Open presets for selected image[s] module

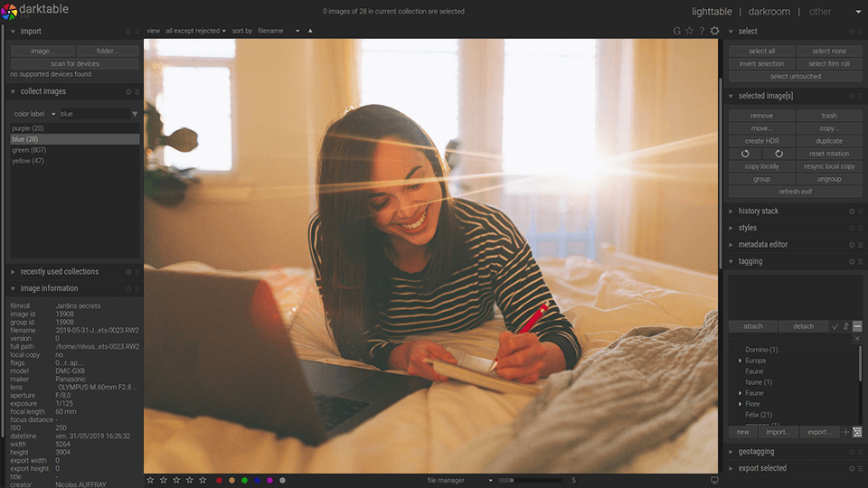click(x=860, y=97)
